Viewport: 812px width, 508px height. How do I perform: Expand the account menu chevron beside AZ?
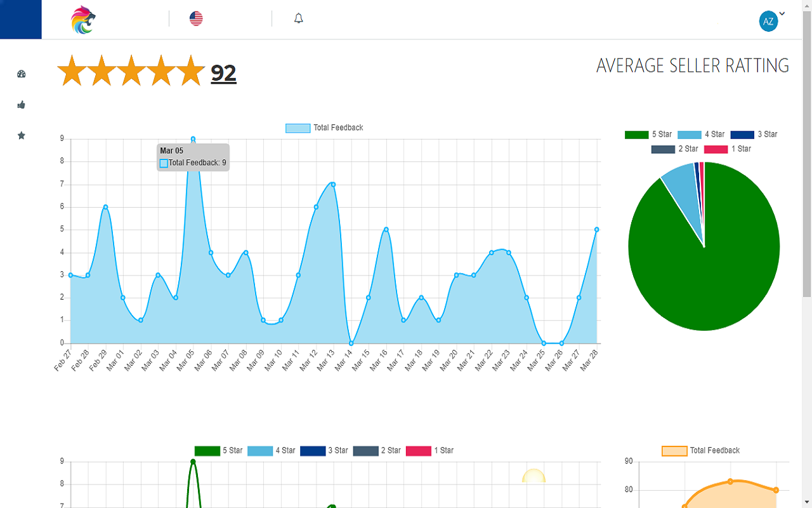click(x=782, y=13)
